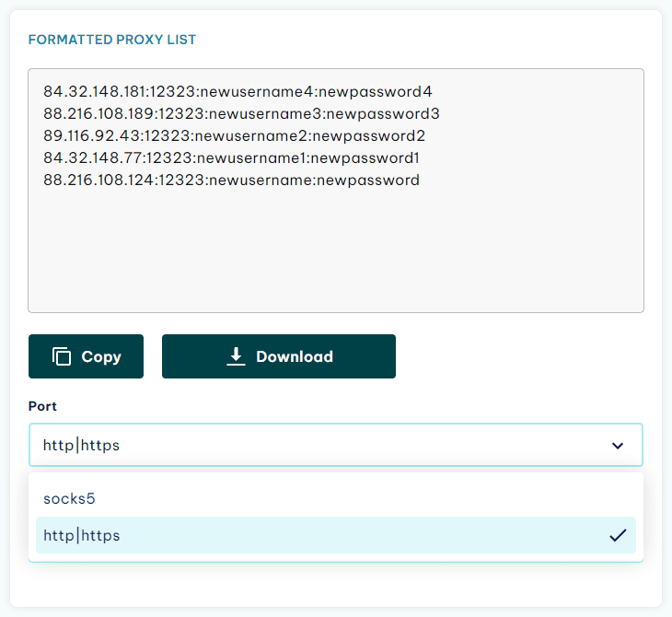Viewport: 672px width, 617px height.
Task: Click proxy line 84.32.148.181:12323:newusername4:newpassword4
Action: click(238, 91)
